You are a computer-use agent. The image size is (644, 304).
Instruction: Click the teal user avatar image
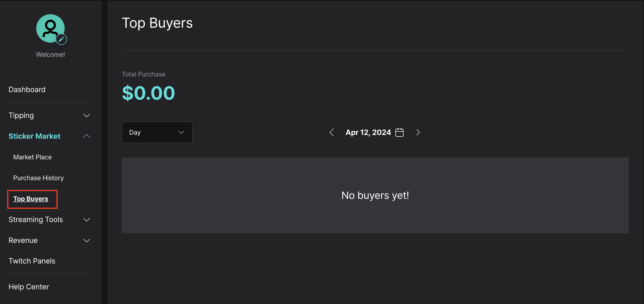tap(50, 28)
